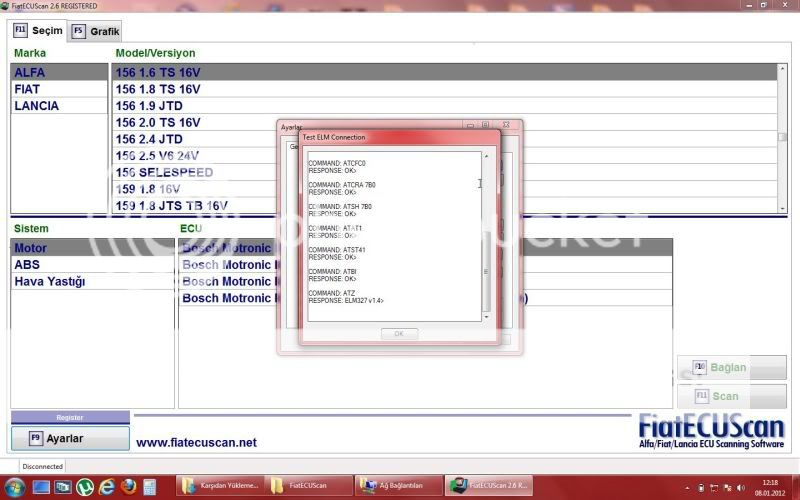Viewport: 800px width, 500px height.
Task: Switch to the Seçim tab
Action: [x=38, y=31]
